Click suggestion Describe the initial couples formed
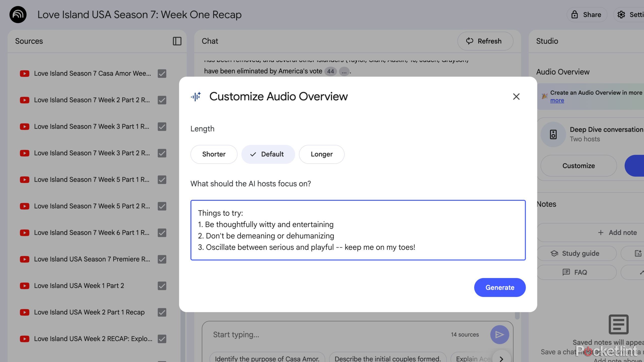644x362 pixels. [x=387, y=358]
